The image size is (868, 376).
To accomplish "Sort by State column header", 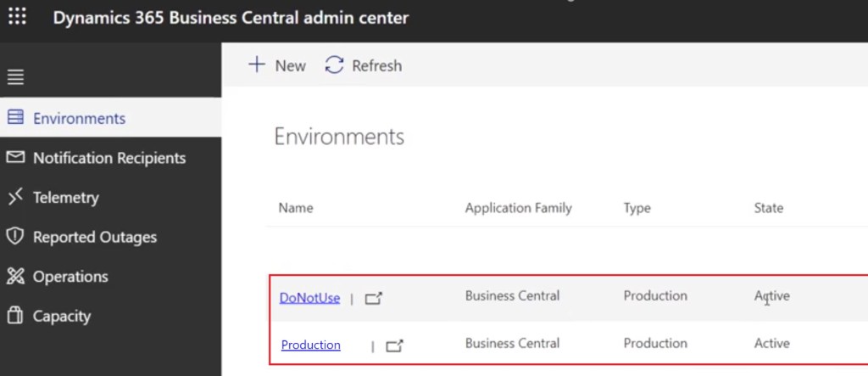I will (x=768, y=208).
